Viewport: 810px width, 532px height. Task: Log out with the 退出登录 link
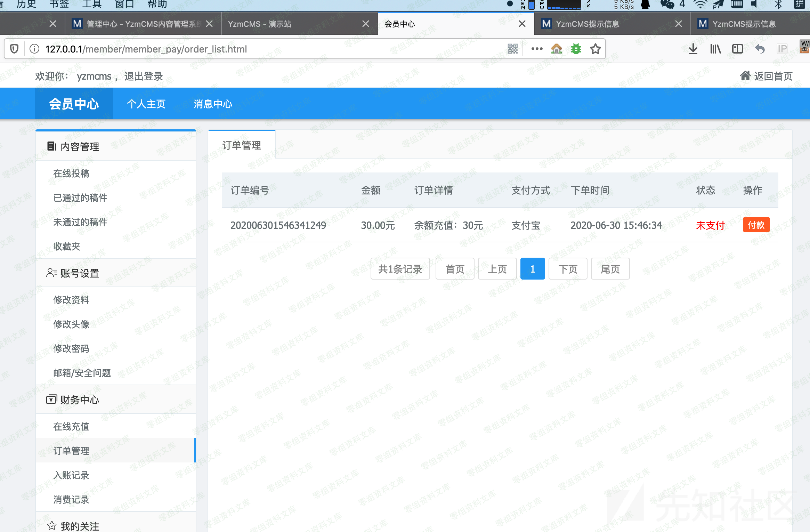pyautogui.click(x=144, y=76)
